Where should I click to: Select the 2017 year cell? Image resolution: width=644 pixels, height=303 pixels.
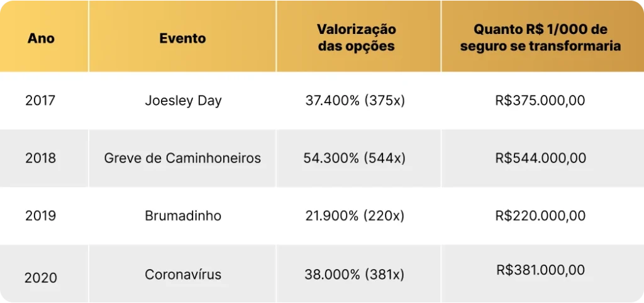click(x=40, y=101)
